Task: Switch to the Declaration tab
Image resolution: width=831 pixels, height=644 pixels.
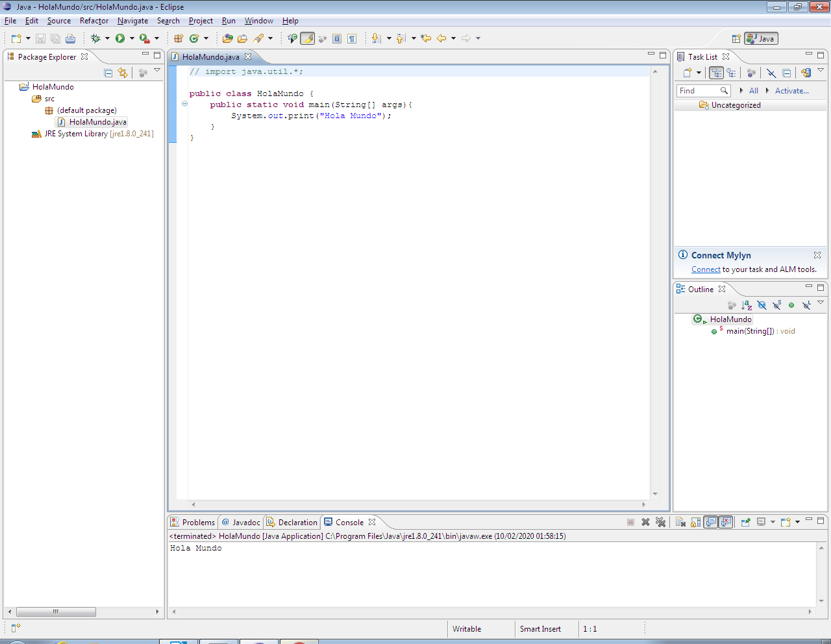Action: pos(291,522)
